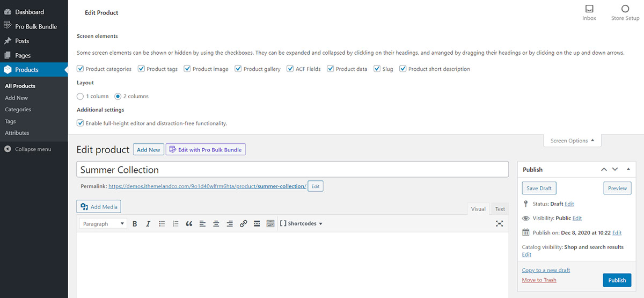Click the product title input field
The height and width of the screenshot is (298, 644).
click(x=292, y=170)
